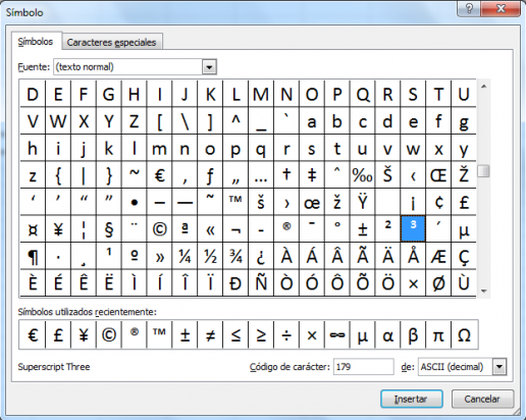Switch to the Caracteres especiales tab
The width and height of the screenshot is (526, 420).
[112, 42]
